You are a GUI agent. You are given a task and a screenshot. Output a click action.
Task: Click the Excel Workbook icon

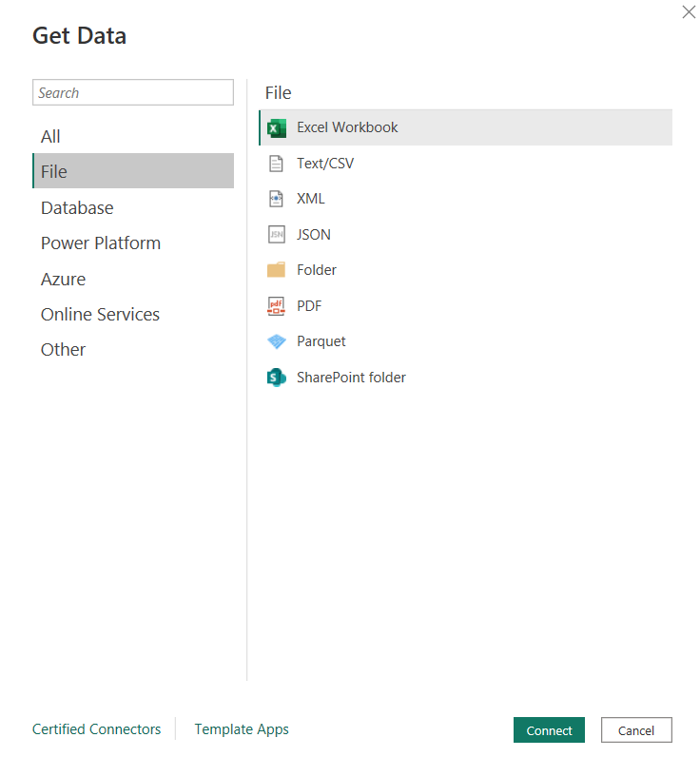tap(276, 128)
